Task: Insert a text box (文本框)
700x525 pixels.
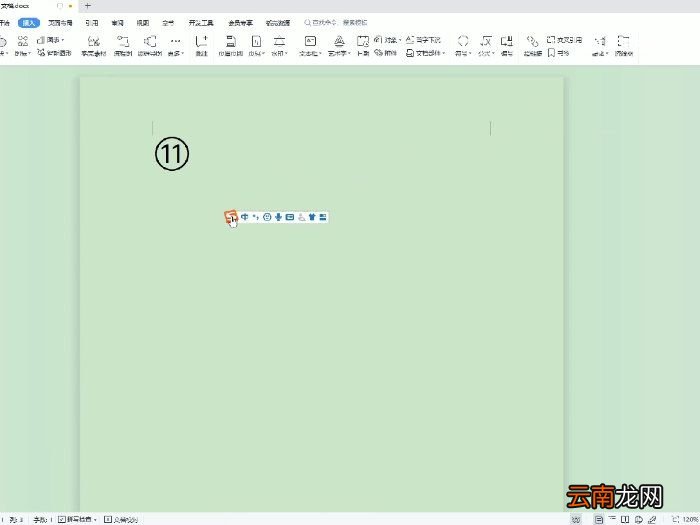Action: [310, 46]
